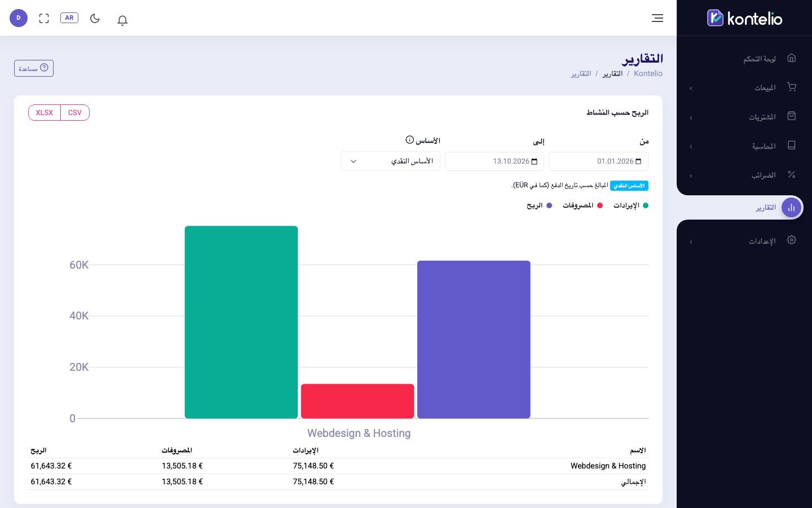Expand المحاسبة submenu chevron
812x508 pixels.
[691, 146]
